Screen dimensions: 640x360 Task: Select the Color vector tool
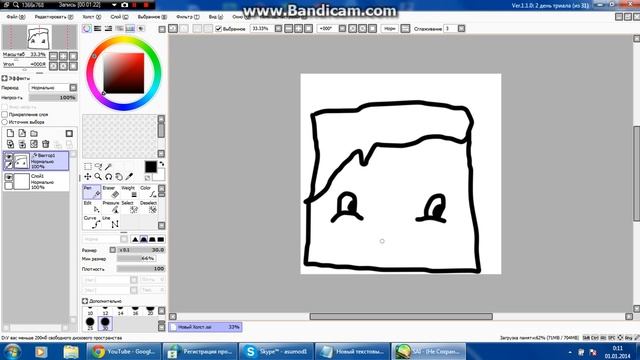point(148,192)
